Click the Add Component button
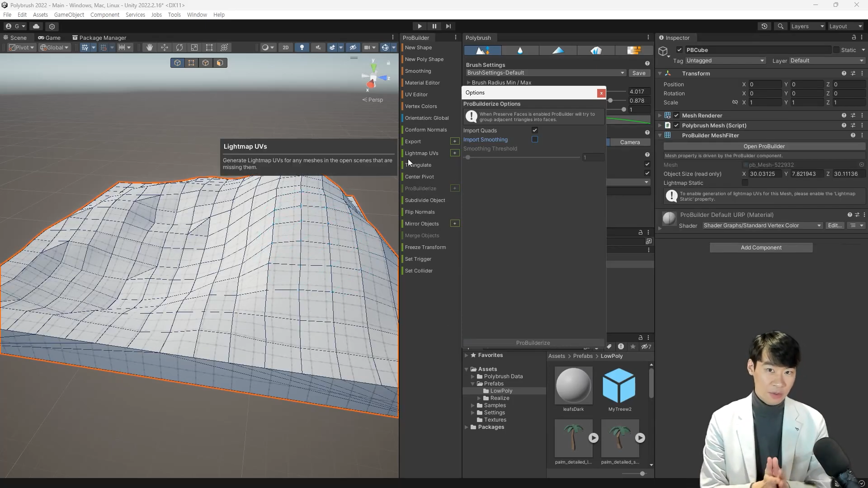Image resolution: width=868 pixels, height=488 pixels. 761,248
